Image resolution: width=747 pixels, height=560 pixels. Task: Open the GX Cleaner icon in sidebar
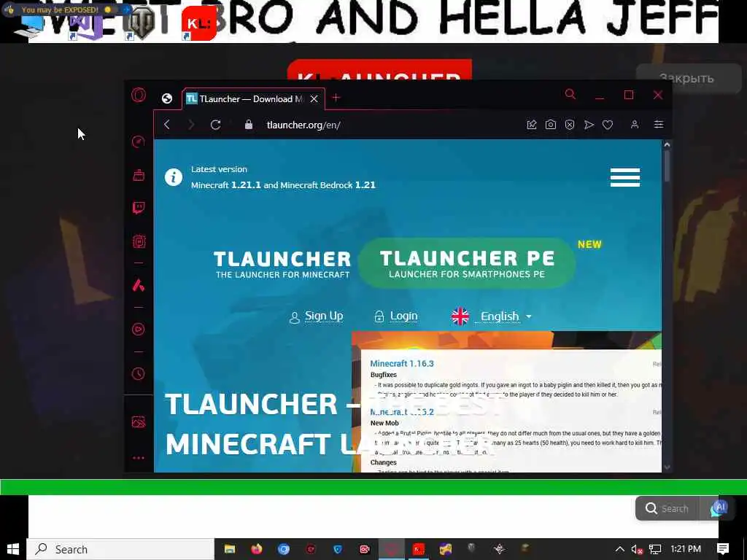(x=139, y=175)
